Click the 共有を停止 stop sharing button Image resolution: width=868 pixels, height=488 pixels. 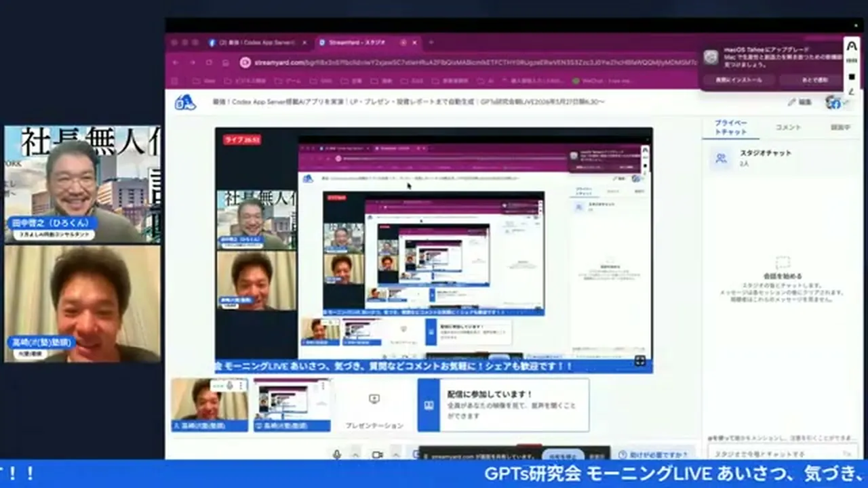[562, 456]
